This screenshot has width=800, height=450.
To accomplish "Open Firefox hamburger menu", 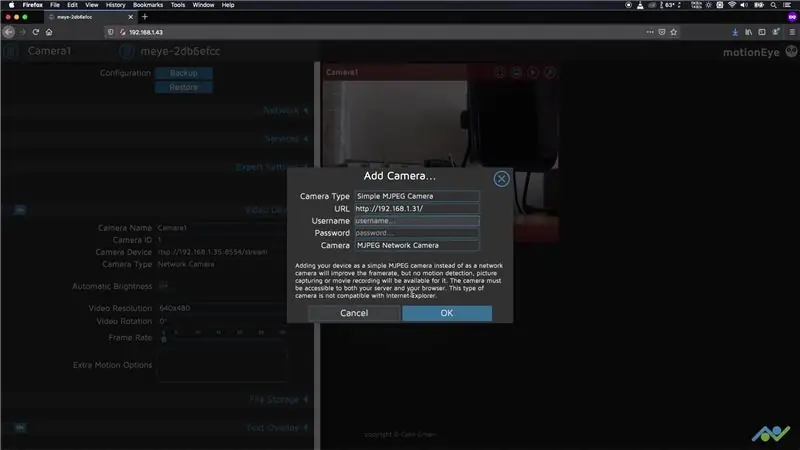I will point(792,32).
